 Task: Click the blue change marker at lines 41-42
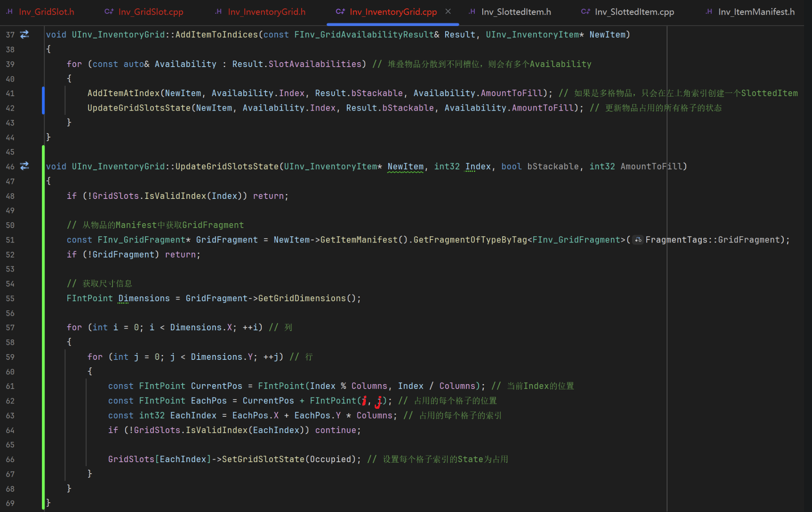(43, 101)
